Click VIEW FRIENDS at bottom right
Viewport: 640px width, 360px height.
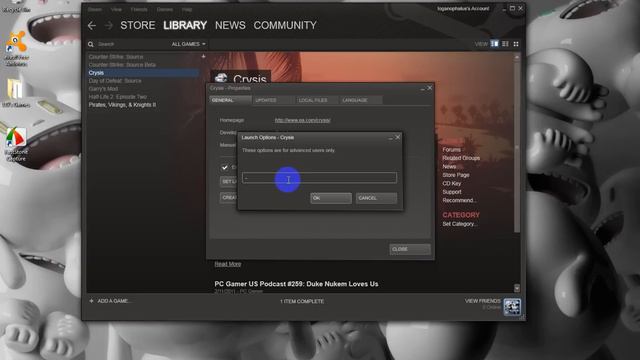click(482, 301)
